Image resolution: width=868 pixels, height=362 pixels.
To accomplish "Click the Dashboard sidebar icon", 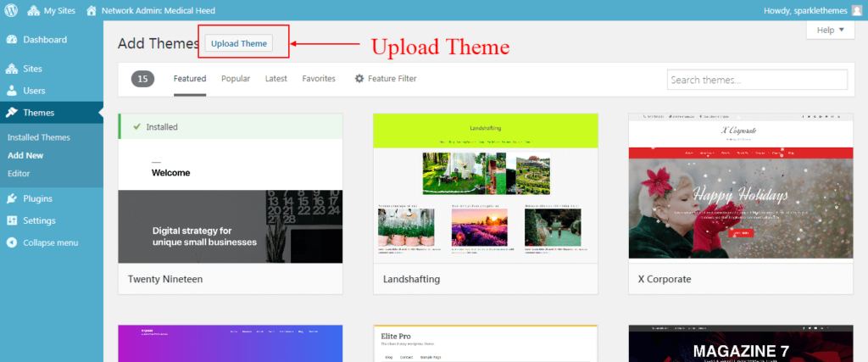I will click(12, 40).
